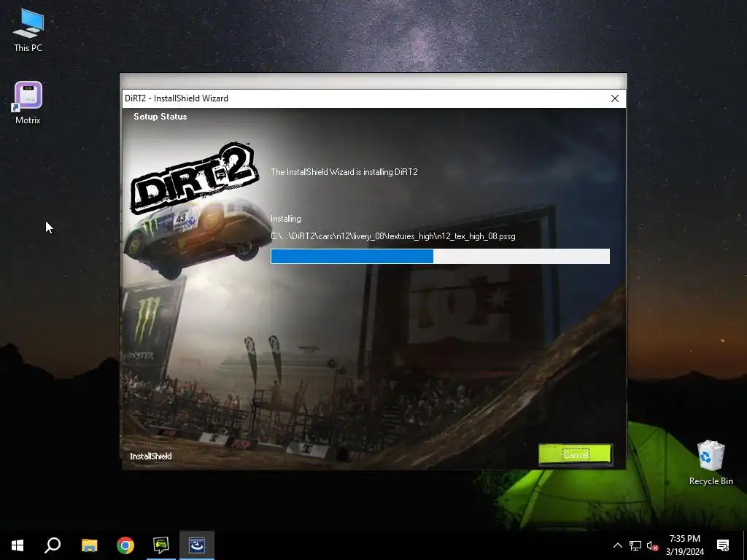Cancel the DiRT2 installation
This screenshot has height=560, width=747.
click(x=576, y=455)
